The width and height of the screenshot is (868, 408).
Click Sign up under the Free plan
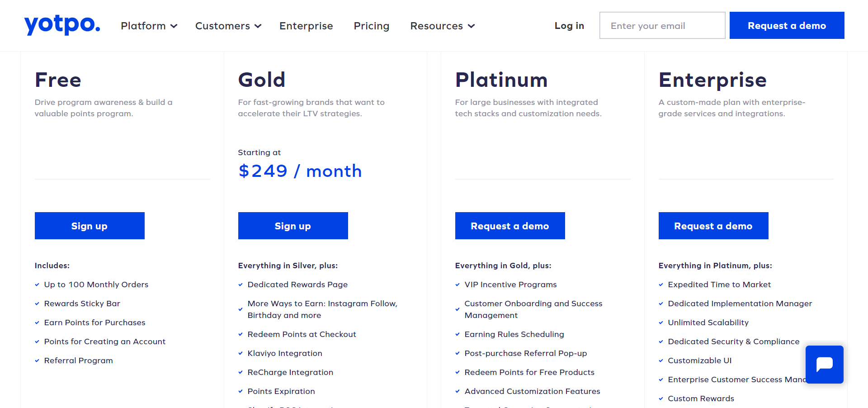[89, 226]
